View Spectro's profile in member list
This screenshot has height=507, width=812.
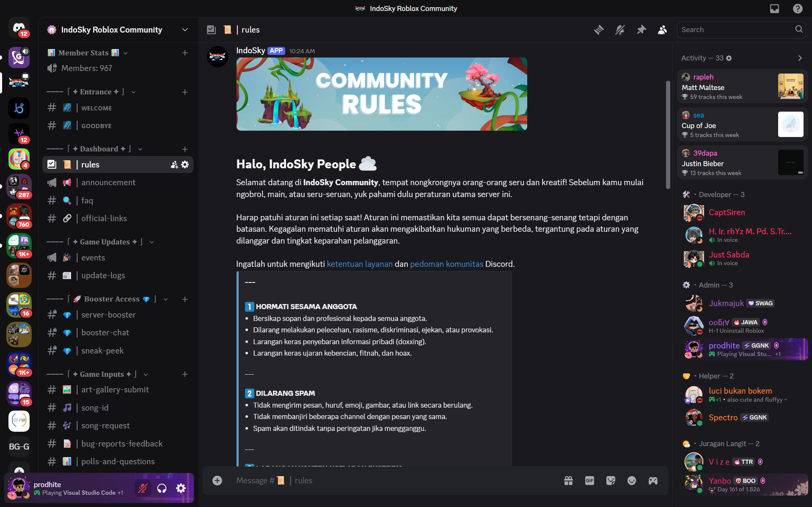point(743,417)
